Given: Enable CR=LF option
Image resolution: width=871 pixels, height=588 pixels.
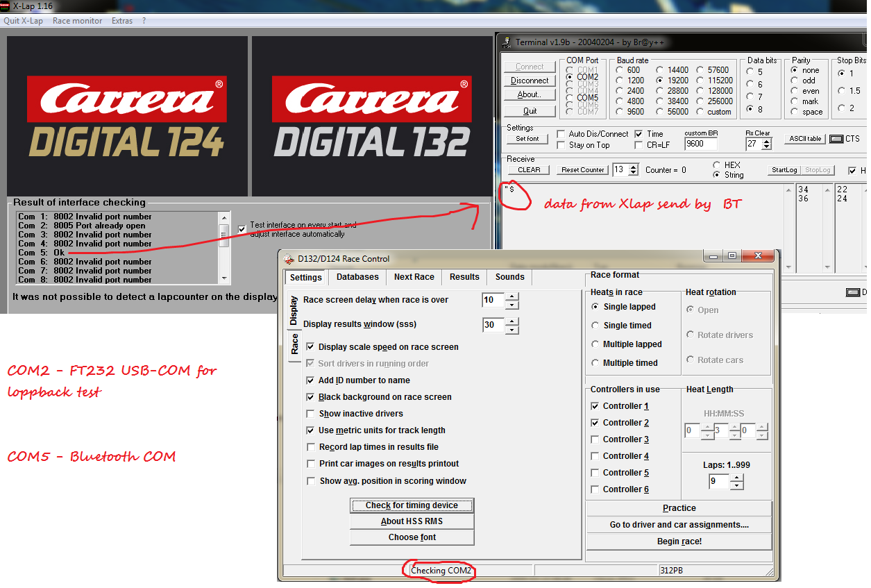Looking at the screenshot, I should pyautogui.click(x=639, y=145).
